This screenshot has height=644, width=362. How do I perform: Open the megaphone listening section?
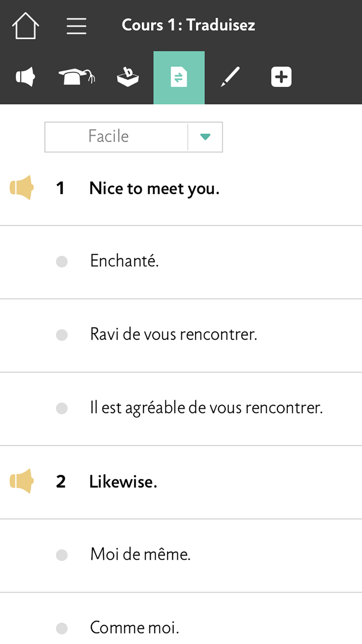click(x=25, y=77)
